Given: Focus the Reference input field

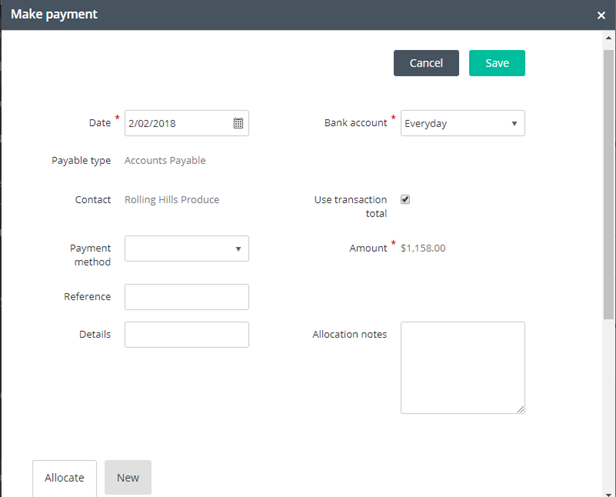Looking at the screenshot, I should 187,297.
